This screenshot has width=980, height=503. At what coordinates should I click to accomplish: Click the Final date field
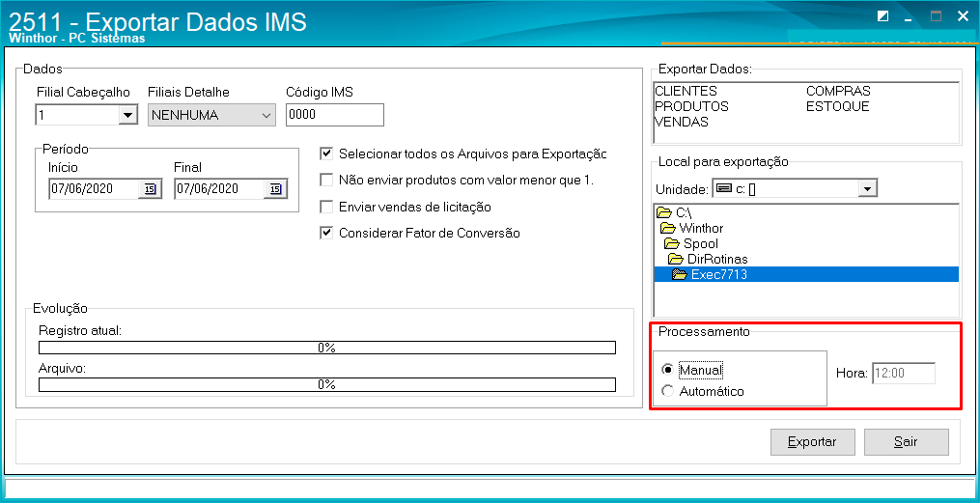coord(219,188)
